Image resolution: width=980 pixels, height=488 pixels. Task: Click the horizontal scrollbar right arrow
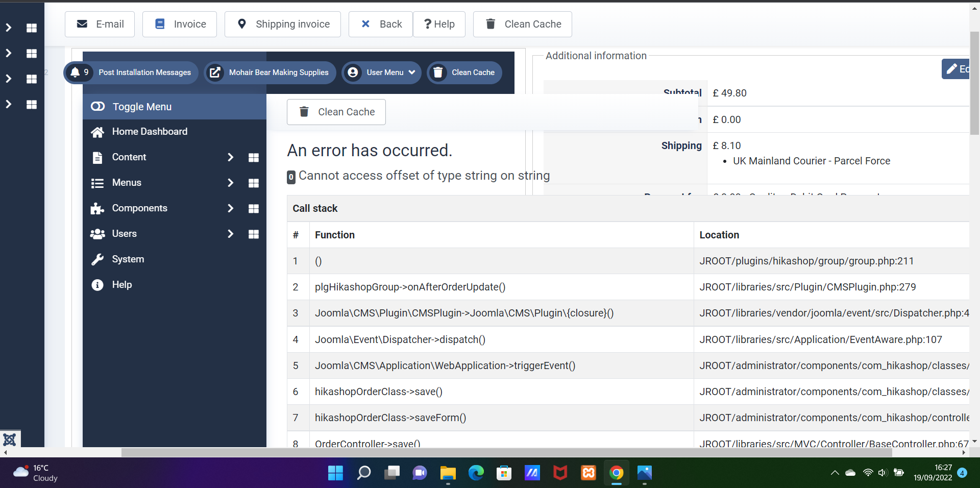tap(964, 452)
